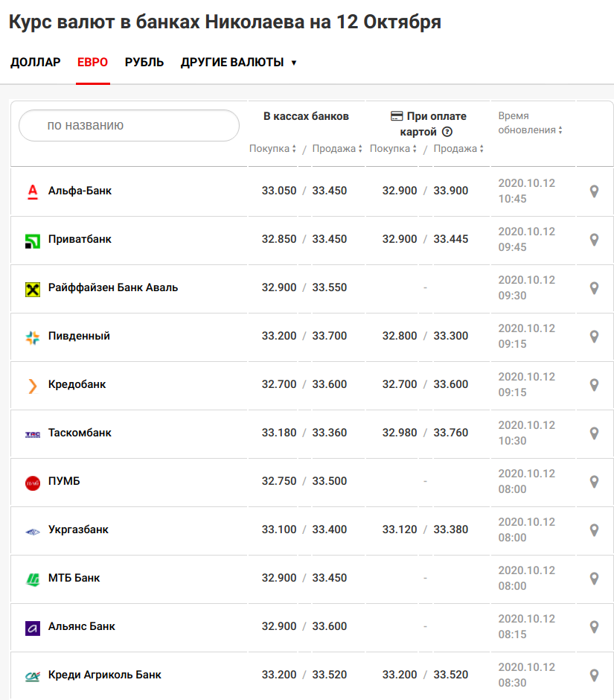Image resolution: width=614 pixels, height=700 pixels.
Task: Sort by card payment Покупка rate
Action: point(393,149)
